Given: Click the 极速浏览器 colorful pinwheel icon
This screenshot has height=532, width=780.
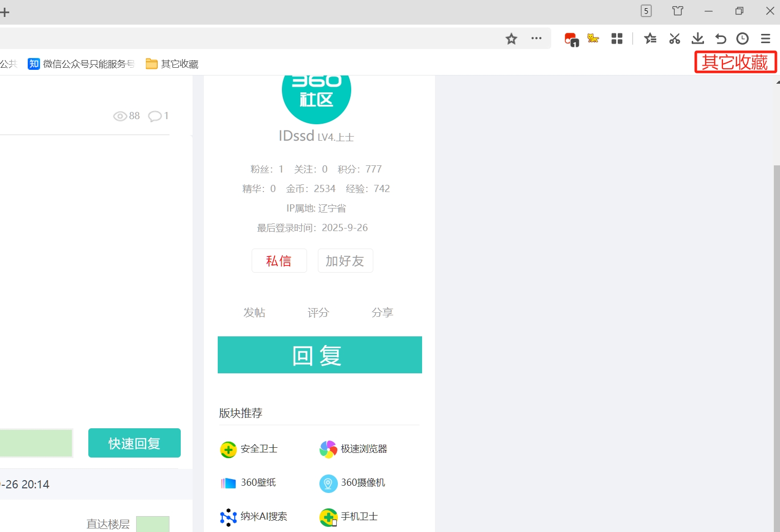Looking at the screenshot, I should (x=328, y=449).
